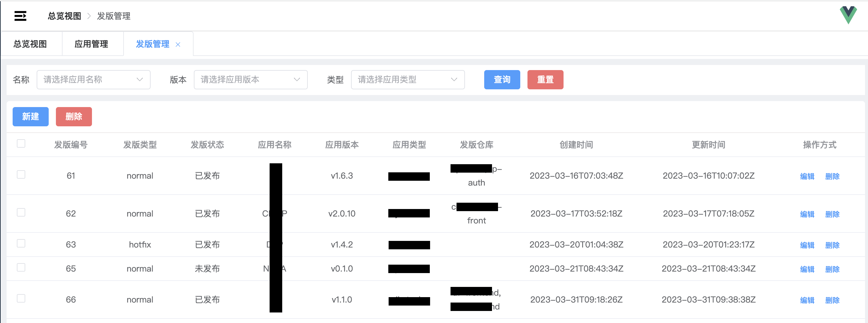
Task: Check the box for release 65
Action: (21, 267)
